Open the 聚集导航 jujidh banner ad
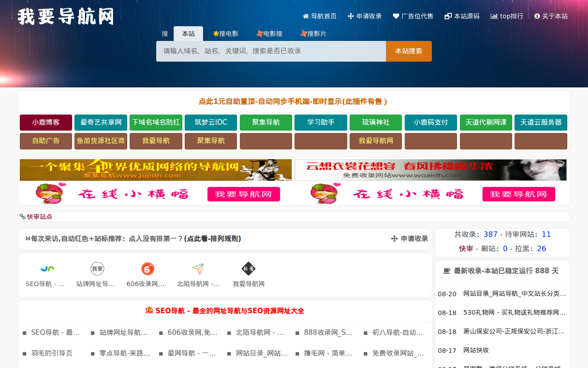This screenshot has width=588, height=368. coord(156,170)
